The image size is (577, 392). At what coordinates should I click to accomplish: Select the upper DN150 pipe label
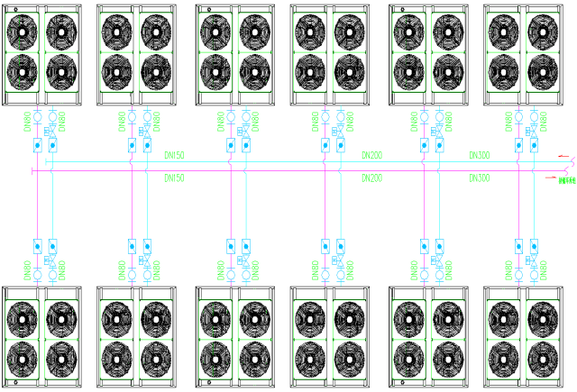[174, 156]
